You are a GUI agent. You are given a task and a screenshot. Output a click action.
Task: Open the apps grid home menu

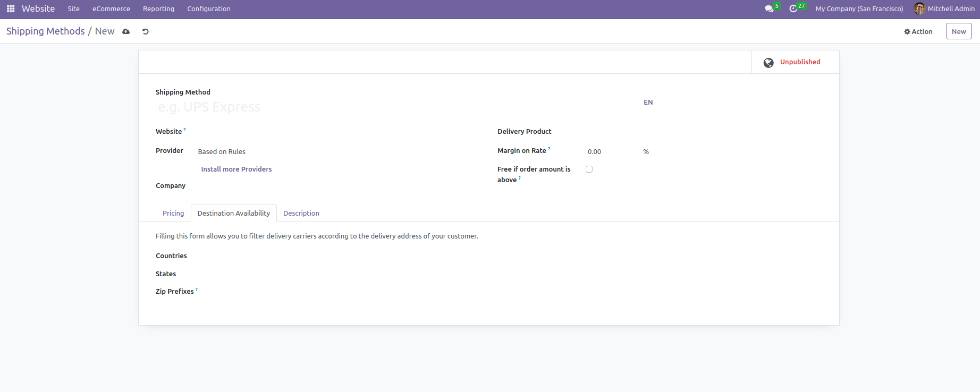pyautogui.click(x=11, y=8)
